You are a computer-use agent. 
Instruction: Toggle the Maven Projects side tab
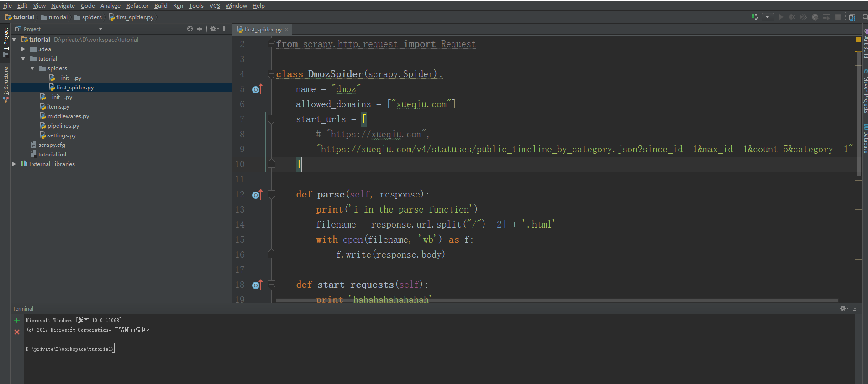pyautogui.click(x=865, y=92)
